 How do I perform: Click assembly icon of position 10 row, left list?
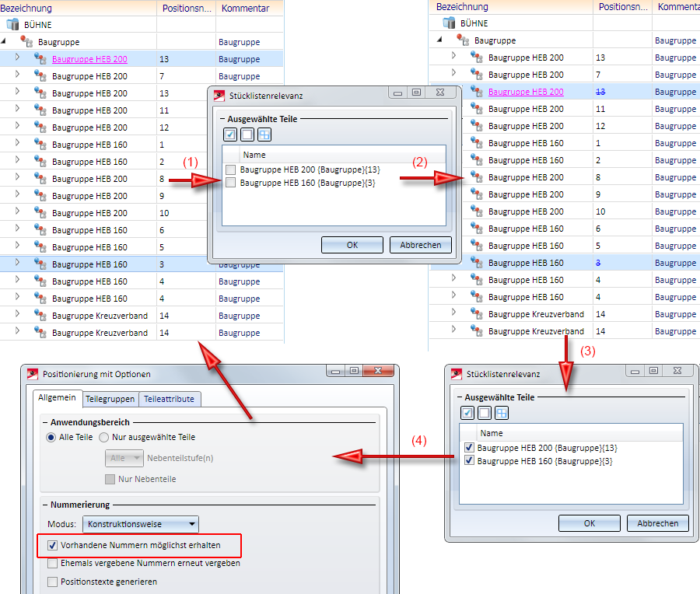(x=40, y=213)
